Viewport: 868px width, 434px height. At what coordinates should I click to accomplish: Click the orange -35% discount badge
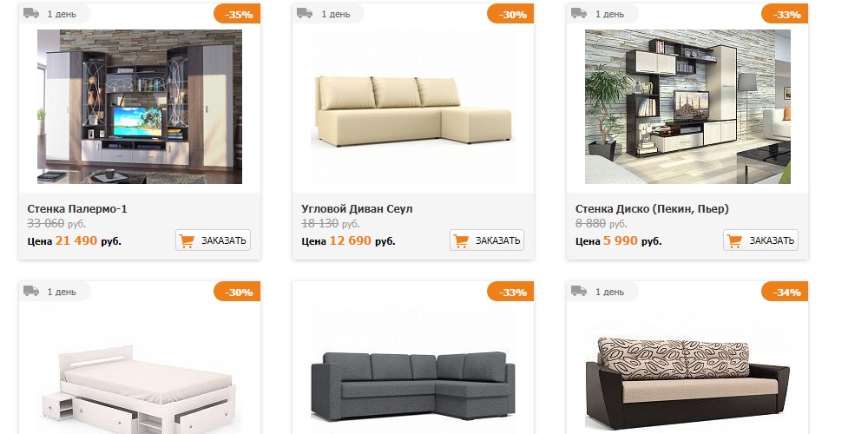237,15
